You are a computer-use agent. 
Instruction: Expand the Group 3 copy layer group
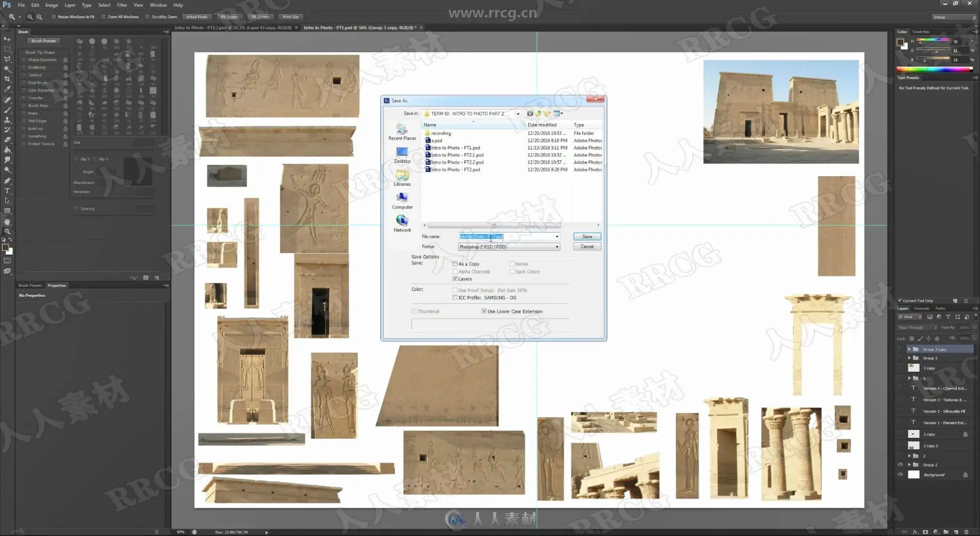pos(909,349)
